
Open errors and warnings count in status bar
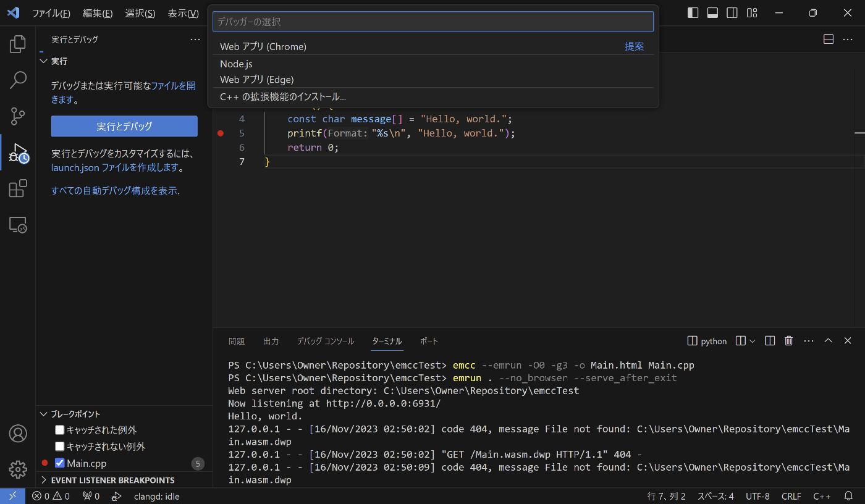51,496
